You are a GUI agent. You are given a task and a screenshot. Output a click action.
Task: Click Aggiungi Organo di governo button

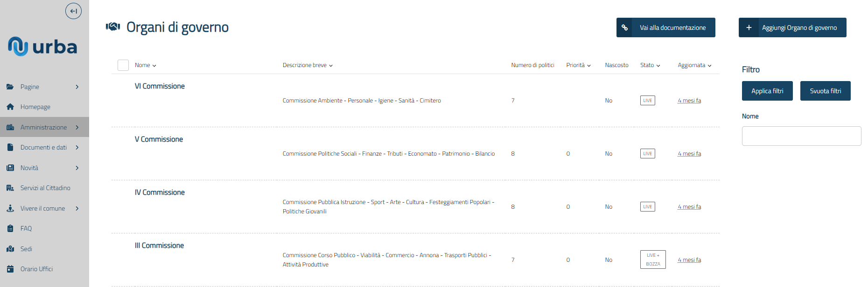coord(792,27)
